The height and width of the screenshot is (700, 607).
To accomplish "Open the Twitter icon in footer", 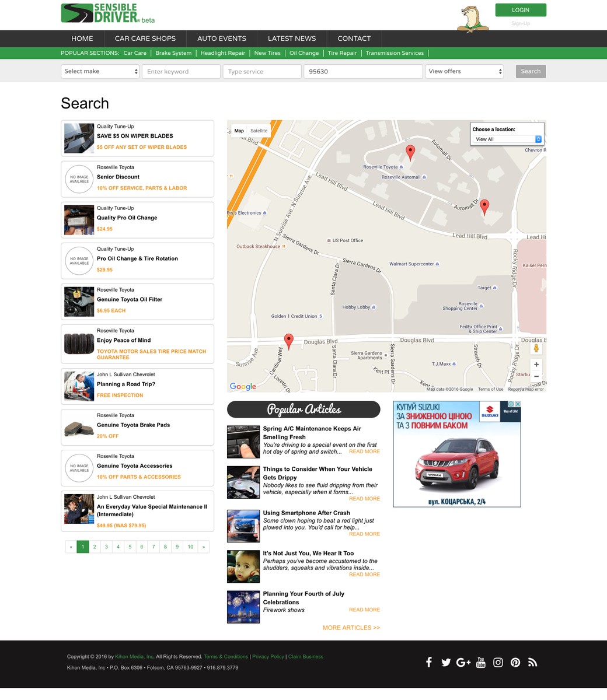I will 446,662.
